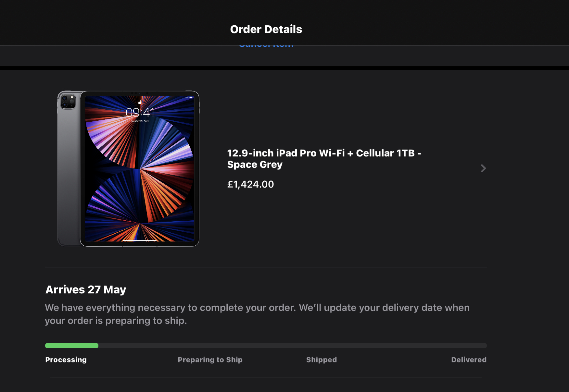Select the Preparing to Ship status label

(x=210, y=360)
